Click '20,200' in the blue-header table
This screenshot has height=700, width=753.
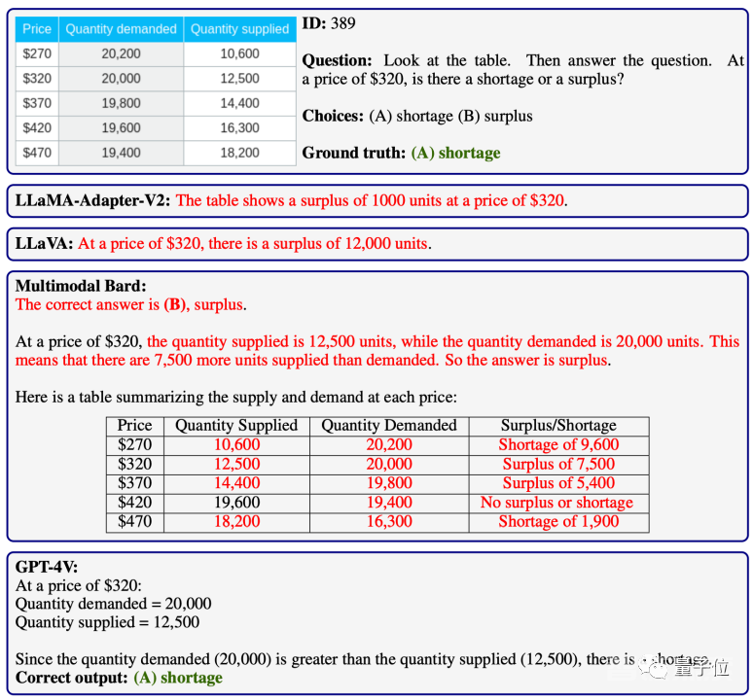pos(121,53)
